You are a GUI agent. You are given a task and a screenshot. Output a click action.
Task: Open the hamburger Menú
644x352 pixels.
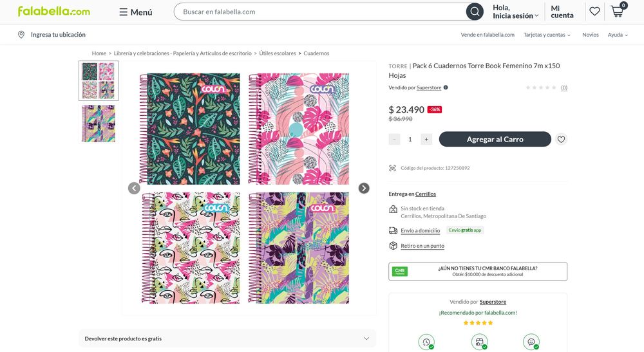[x=135, y=12]
